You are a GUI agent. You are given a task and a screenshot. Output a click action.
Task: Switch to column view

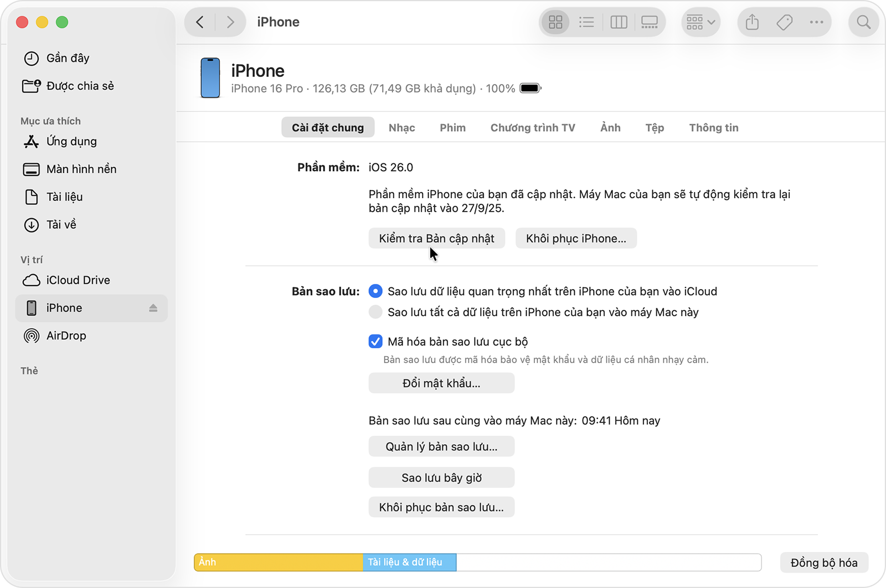[619, 22]
